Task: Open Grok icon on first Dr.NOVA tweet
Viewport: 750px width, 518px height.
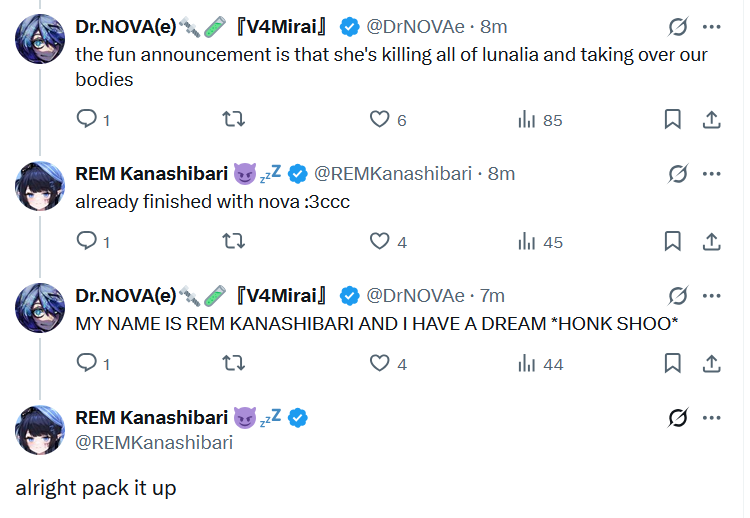Action: [x=678, y=27]
